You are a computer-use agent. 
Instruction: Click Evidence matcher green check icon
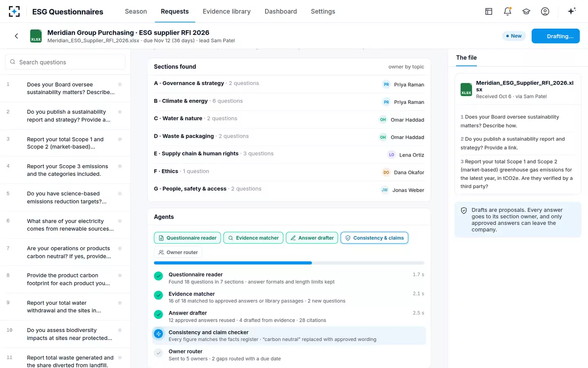coord(158,295)
